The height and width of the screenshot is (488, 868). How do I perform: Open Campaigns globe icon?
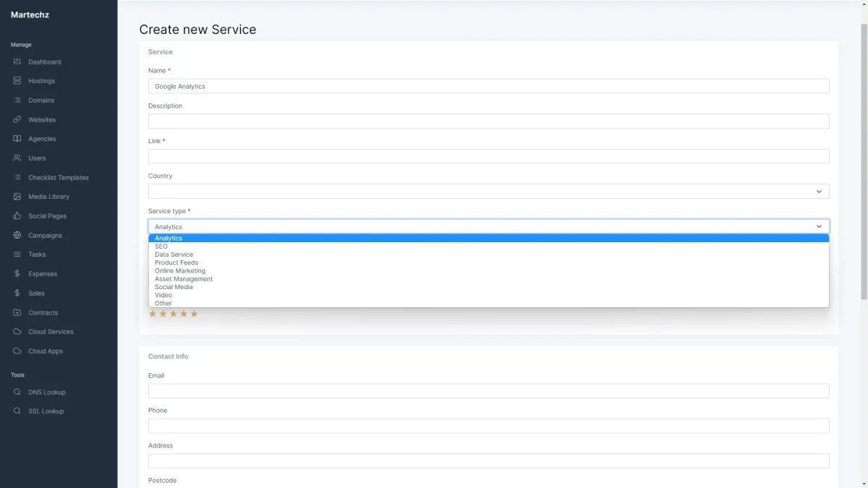[17, 236]
